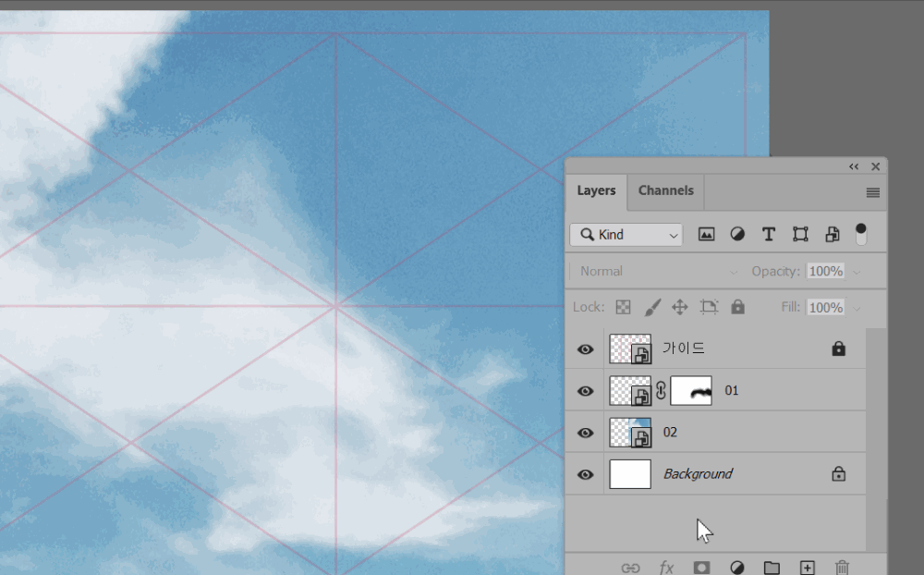Screen dimensions: 924x575
Task: Click the Background layer lock icon
Action: pyautogui.click(x=839, y=473)
